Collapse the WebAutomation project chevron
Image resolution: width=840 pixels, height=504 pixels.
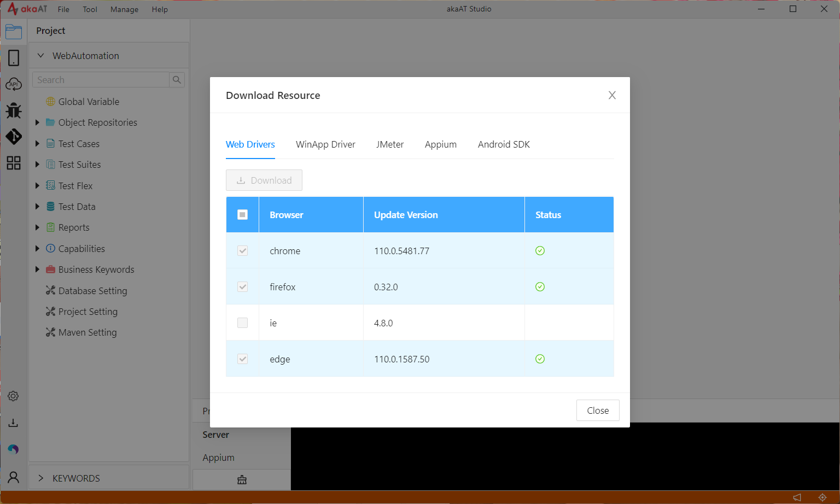pos(40,56)
